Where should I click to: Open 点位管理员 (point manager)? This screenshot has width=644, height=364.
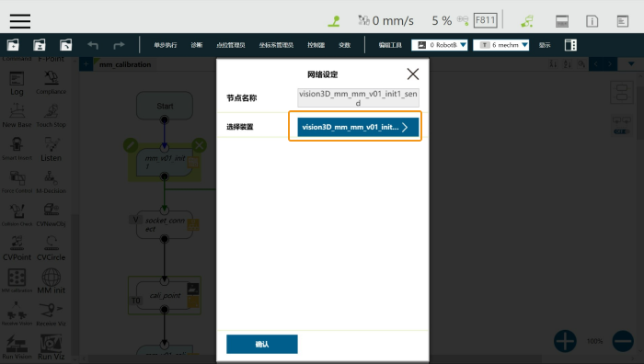pyautogui.click(x=230, y=45)
